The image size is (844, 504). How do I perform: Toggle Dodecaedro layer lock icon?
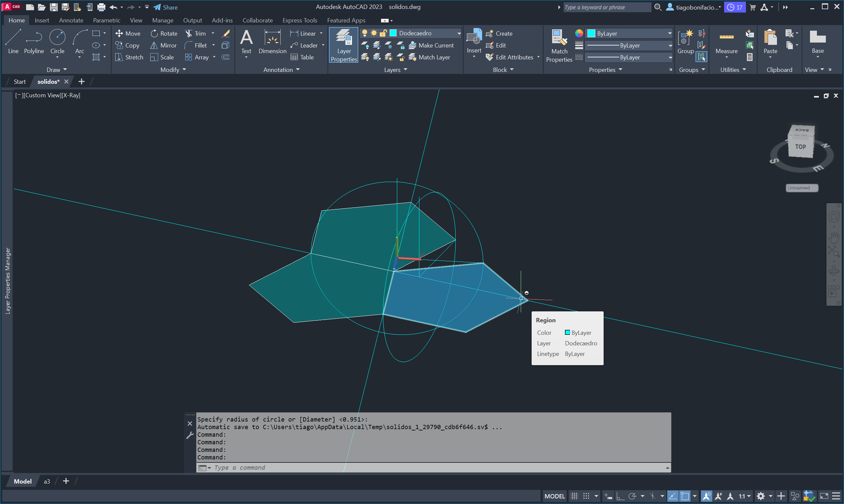383,33
